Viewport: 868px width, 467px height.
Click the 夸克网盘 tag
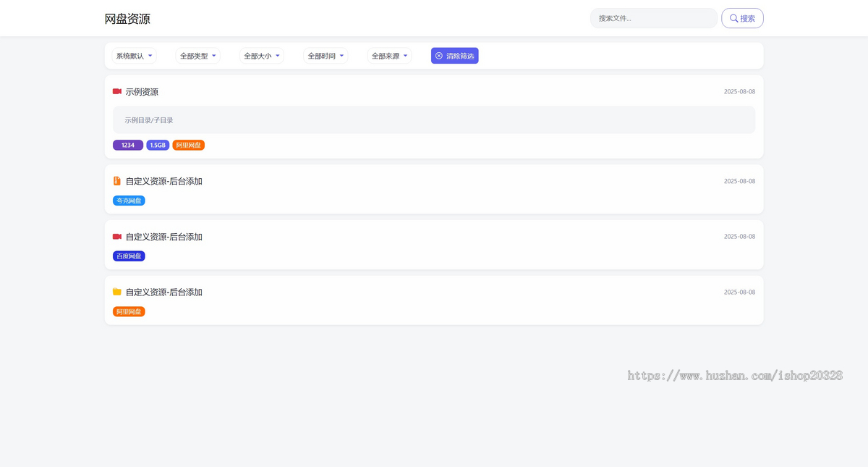click(129, 201)
